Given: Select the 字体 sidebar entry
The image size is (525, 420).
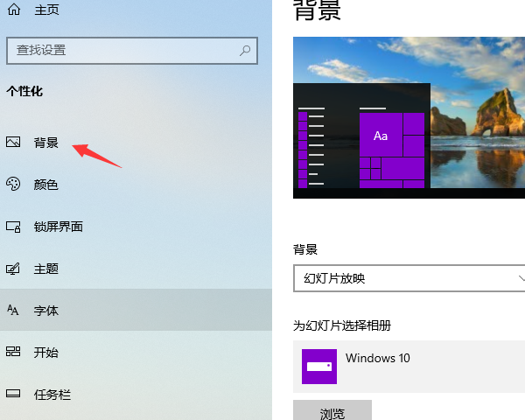Looking at the screenshot, I should click(45, 311).
